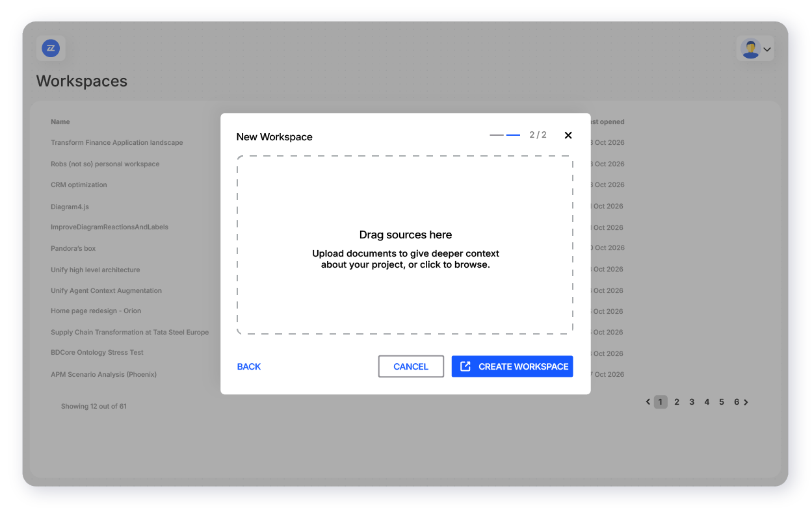Screen dimensions: 812x508
Task: Open Robs (not so) personal workspace
Action: [x=105, y=164]
